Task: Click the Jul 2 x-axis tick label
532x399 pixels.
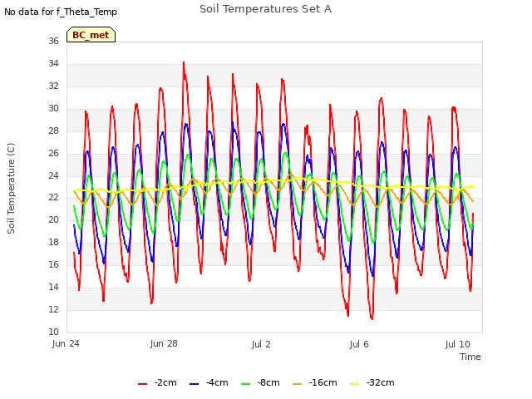Action: (261, 344)
